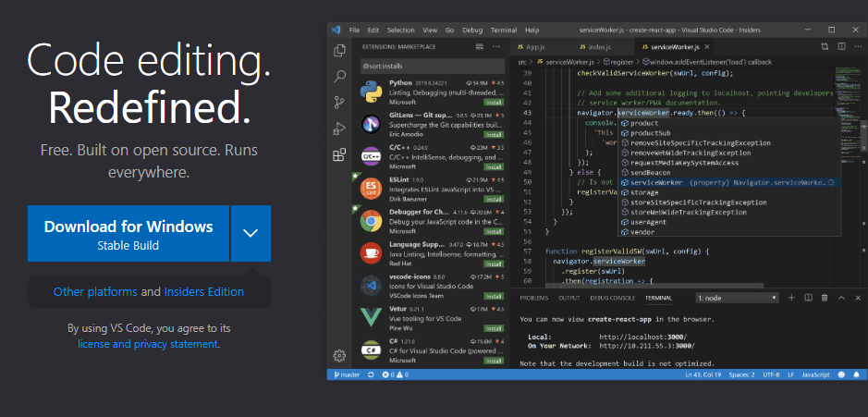868x417 pixels.
Task: Click the close terminal panel X icon
Action: coord(858,298)
